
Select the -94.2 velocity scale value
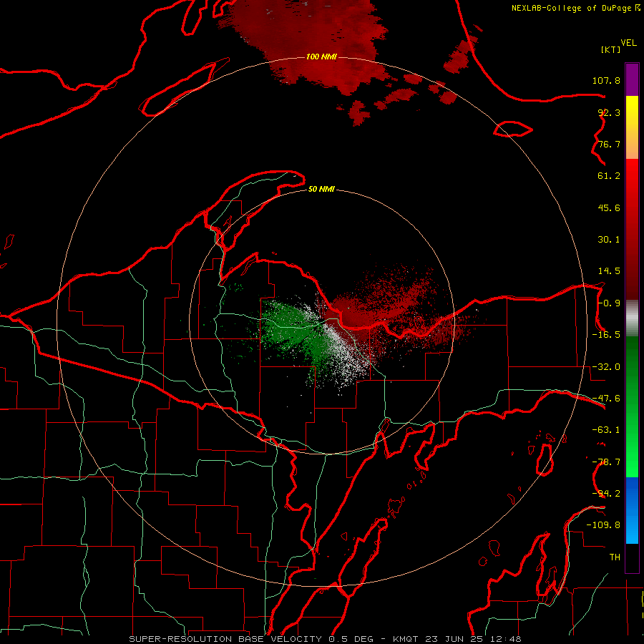(x=606, y=494)
